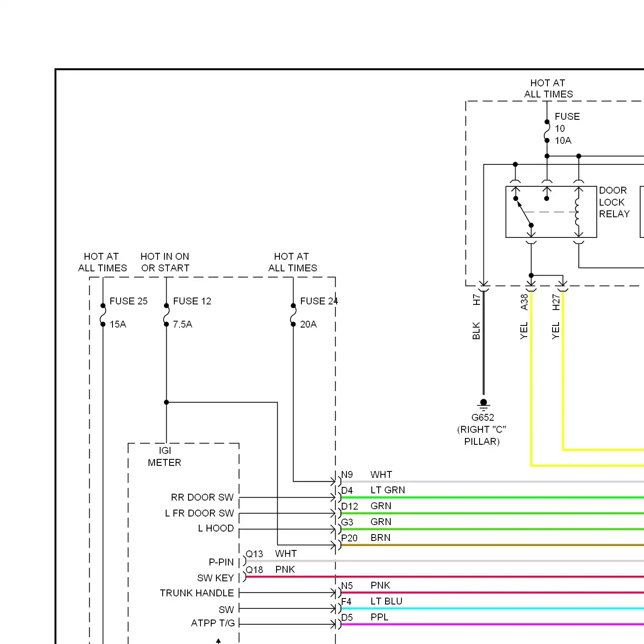644x644 pixels.
Task: Click the fuse 10 symbol
Action: pyautogui.click(x=547, y=131)
